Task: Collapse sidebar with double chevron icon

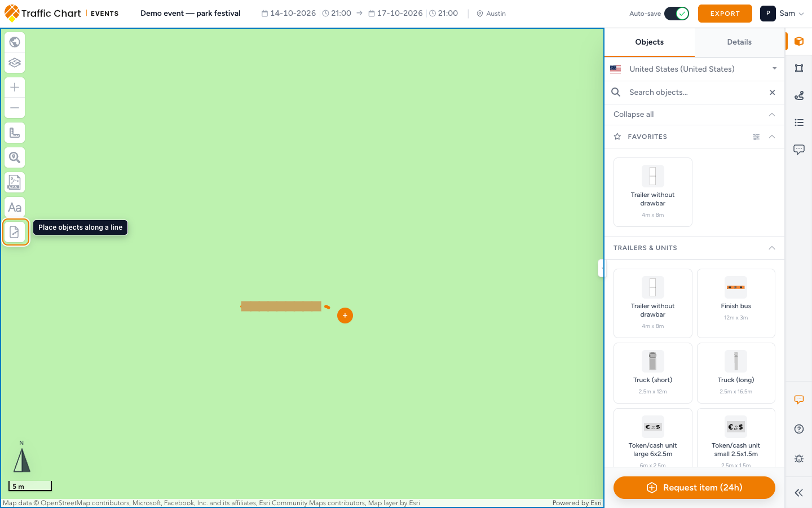Action: tap(799, 493)
